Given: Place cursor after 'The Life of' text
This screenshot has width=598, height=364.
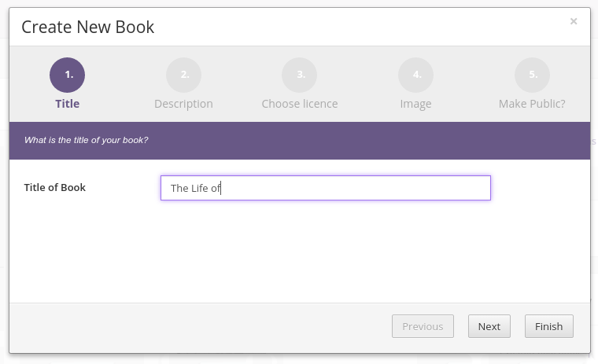Looking at the screenshot, I should [221, 188].
